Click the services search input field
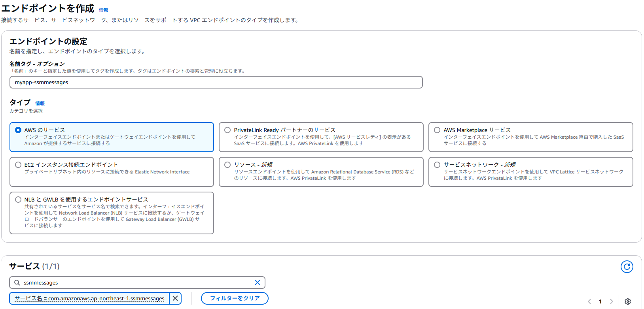The height and width of the screenshot is (309, 644). 137,283
